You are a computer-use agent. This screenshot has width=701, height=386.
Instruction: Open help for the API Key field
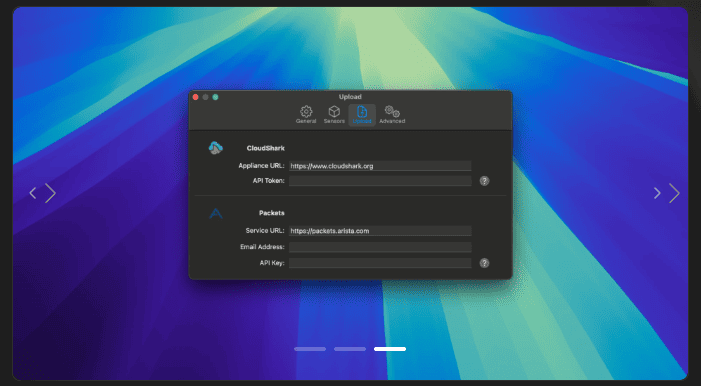click(484, 263)
